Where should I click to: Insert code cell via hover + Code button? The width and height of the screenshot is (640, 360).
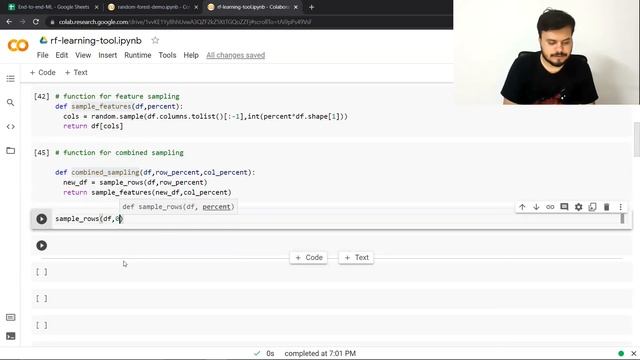click(309, 258)
